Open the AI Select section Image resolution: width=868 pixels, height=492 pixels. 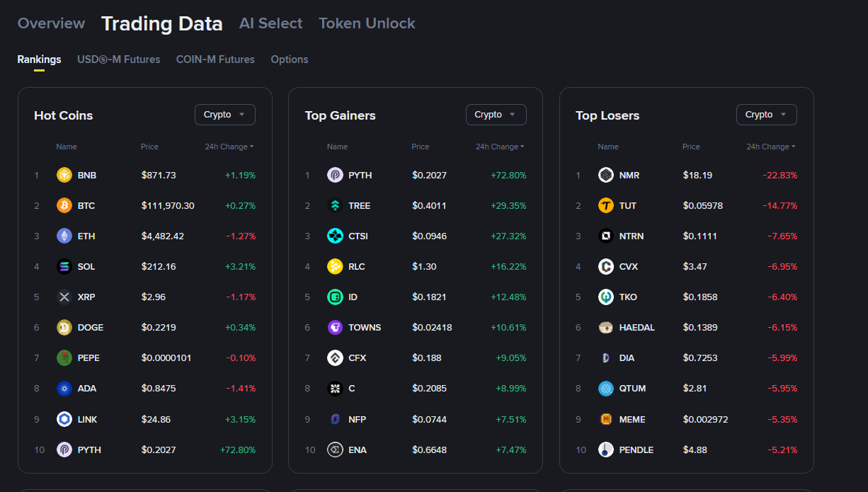coord(270,23)
